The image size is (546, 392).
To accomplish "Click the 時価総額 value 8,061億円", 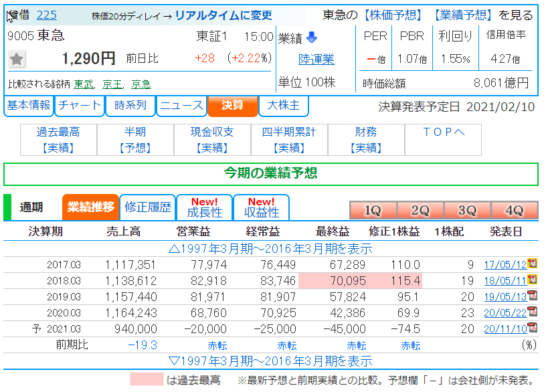I will coord(501,83).
